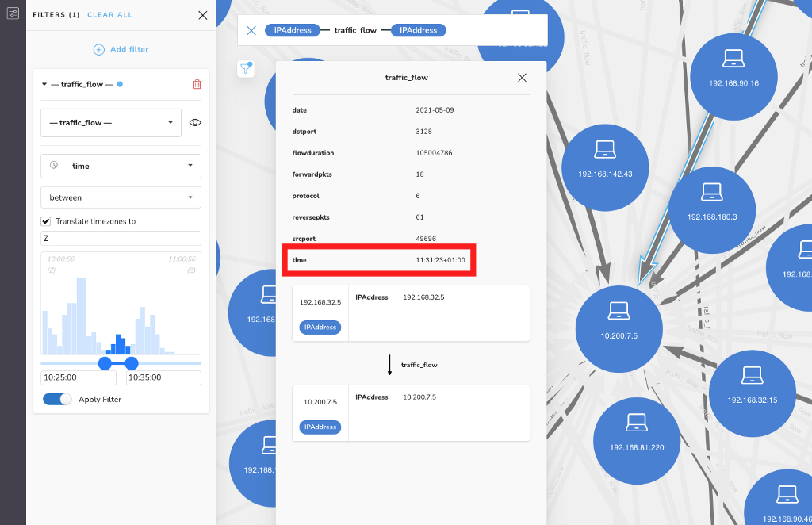This screenshot has width=812, height=525.
Task: Uncheck Translate timezones to checkbox
Action: pyautogui.click(x=45, y=221)
